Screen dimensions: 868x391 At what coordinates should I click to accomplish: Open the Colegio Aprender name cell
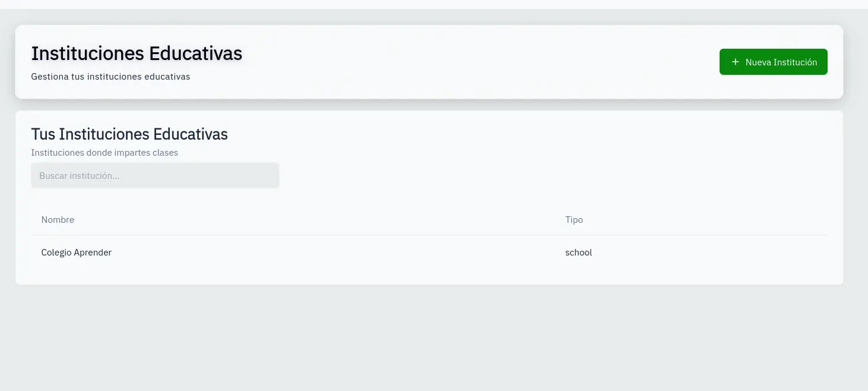point(77,253)
